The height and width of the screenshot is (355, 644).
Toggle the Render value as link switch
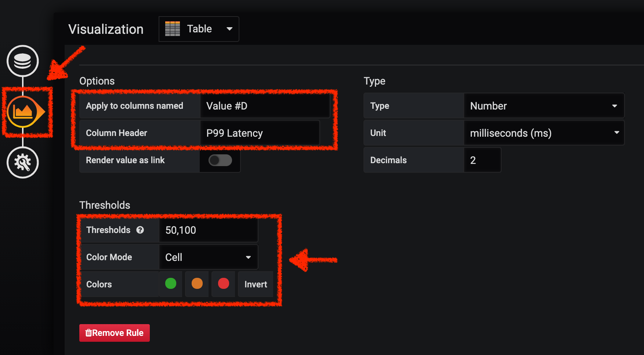(x=220, y=160)
